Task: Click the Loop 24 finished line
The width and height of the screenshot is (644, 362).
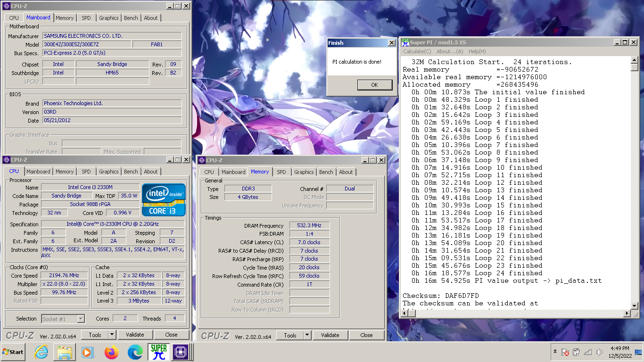Action: click(477, 273)
